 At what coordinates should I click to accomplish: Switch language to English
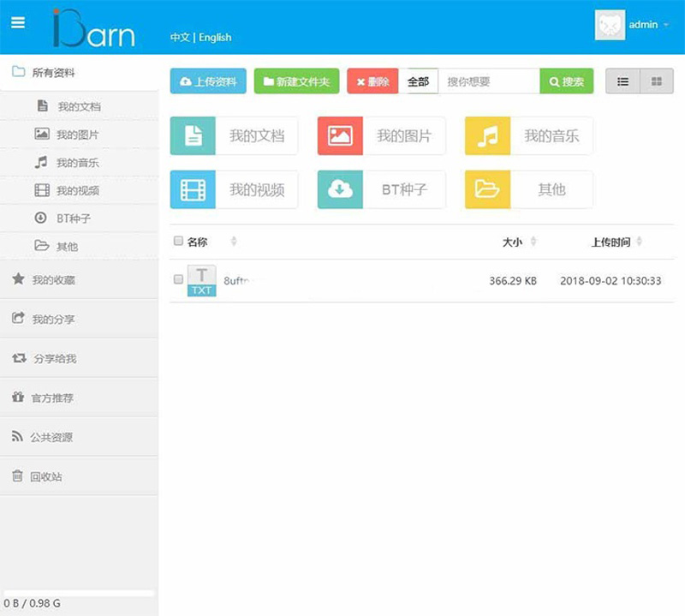tap(215, 38)
